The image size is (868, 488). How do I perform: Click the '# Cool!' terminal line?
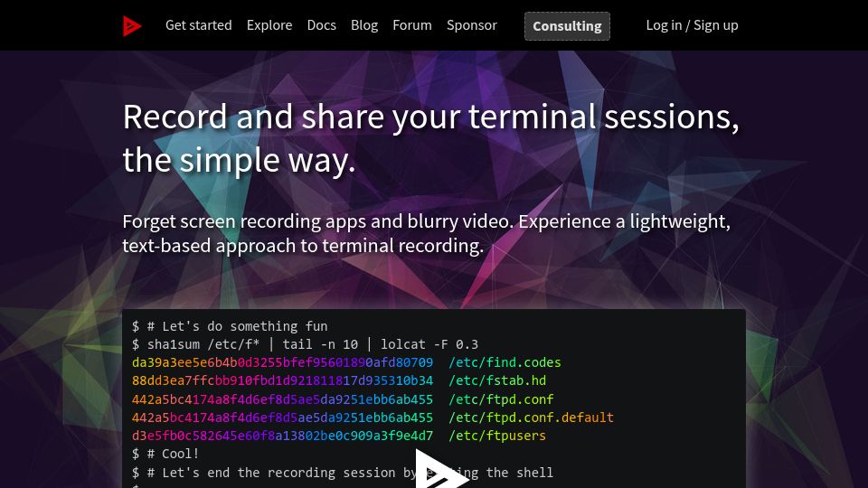click(165, 454)
